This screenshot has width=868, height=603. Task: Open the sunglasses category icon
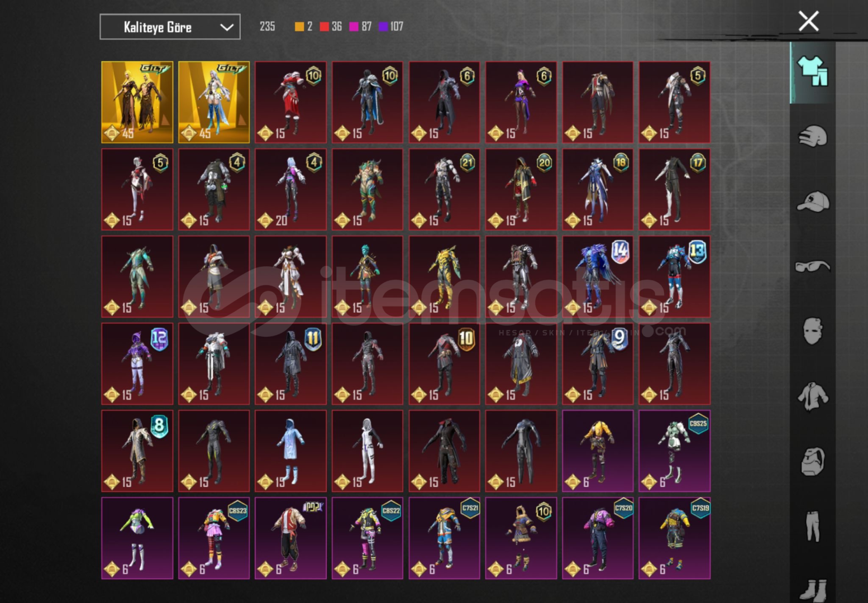tap(813, 266)
